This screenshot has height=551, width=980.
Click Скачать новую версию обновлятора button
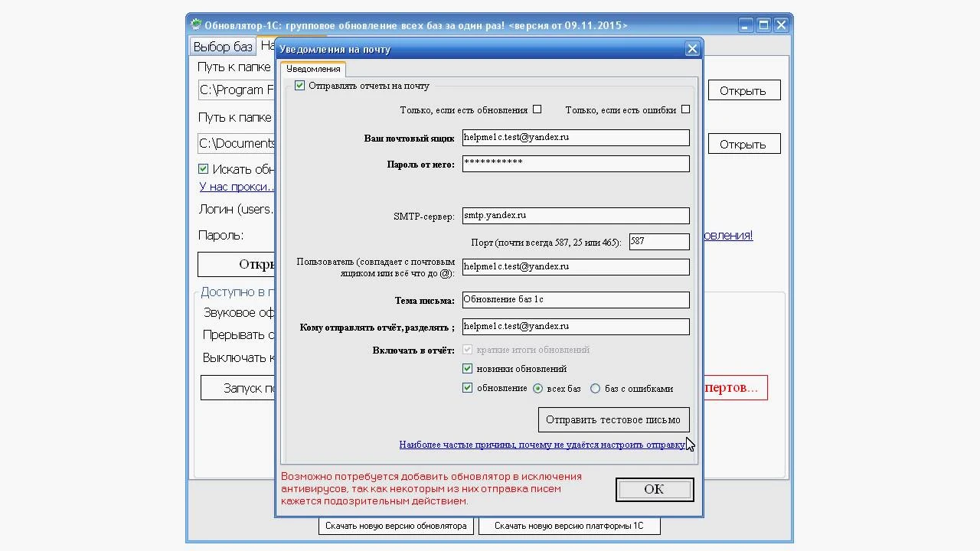click(x=396, y=526)
